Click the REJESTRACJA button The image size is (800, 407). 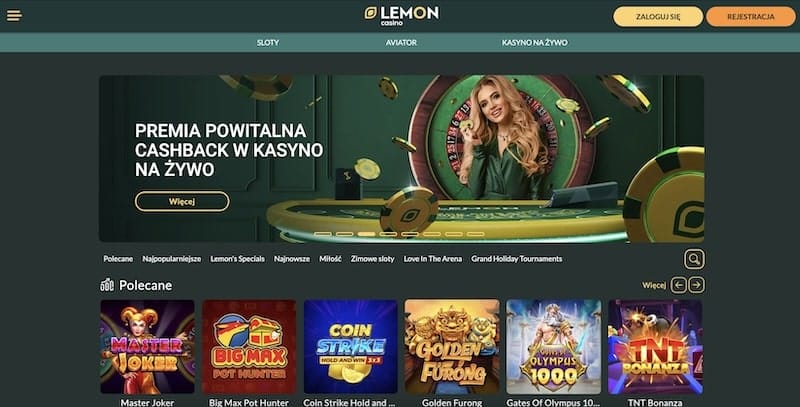[x=751, y=17]
